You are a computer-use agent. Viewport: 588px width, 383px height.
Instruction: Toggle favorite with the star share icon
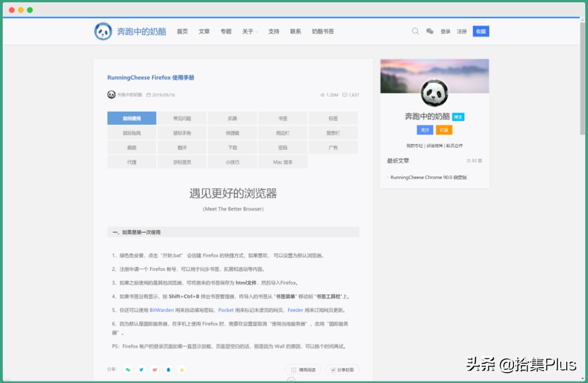point(181,369)
